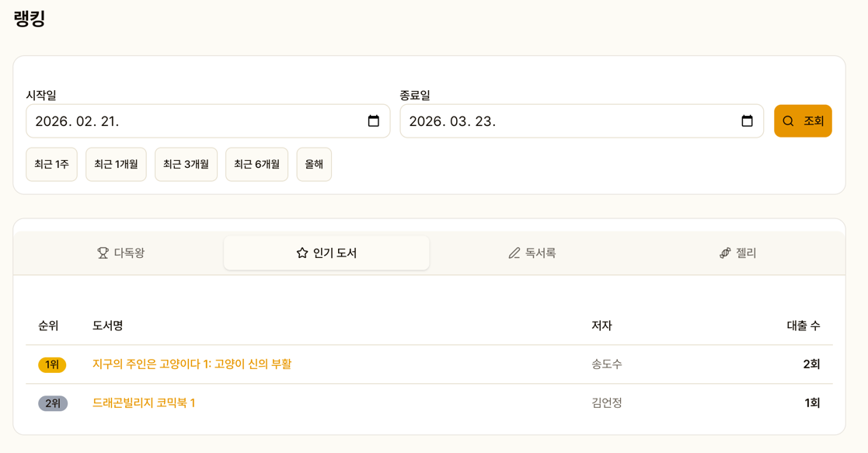Viewport: 868px width, 453px height.
Task: Click the 시작일 date input field
Action: pos(194,121)
